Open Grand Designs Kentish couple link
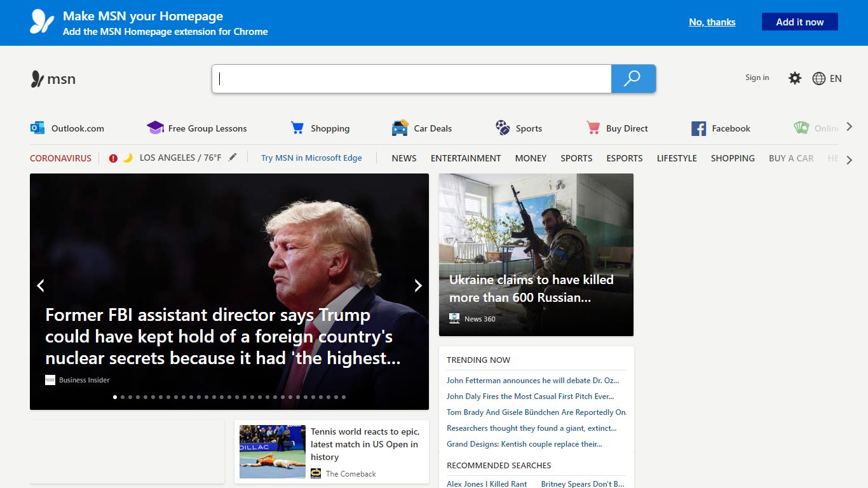The image size is (868, 488). [x=524, y=444]
